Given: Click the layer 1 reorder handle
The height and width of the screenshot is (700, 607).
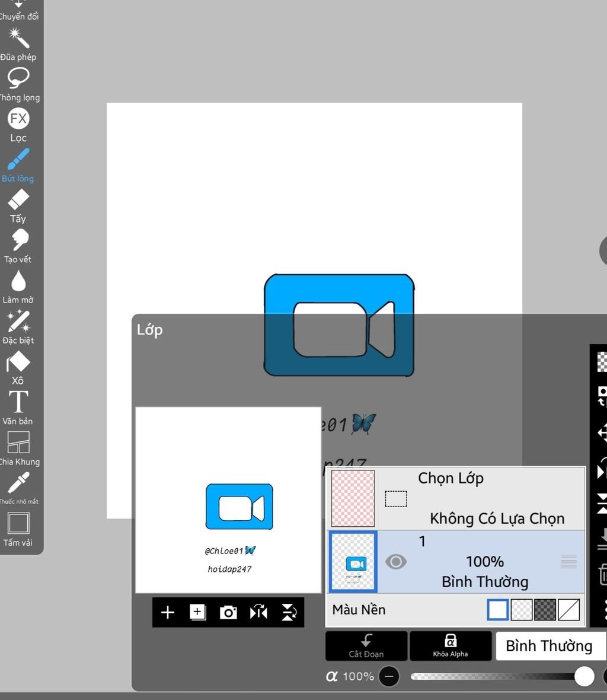Looking at the screenshot, I should (x=568, y=562).
